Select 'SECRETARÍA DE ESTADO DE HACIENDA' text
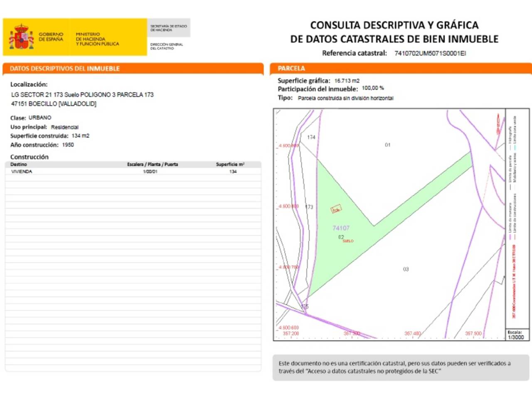The image size is (532, 399). click(168, 28)
